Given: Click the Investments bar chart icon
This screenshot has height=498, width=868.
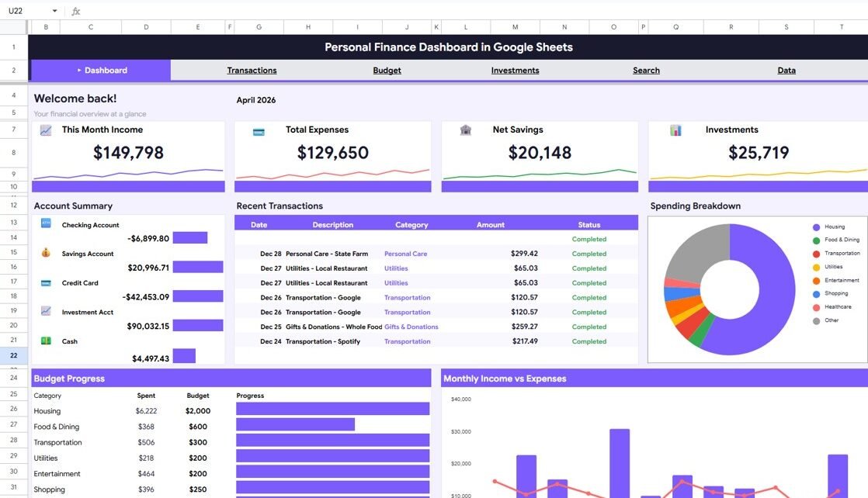Looking at the screenshot, I should [675, 130].
